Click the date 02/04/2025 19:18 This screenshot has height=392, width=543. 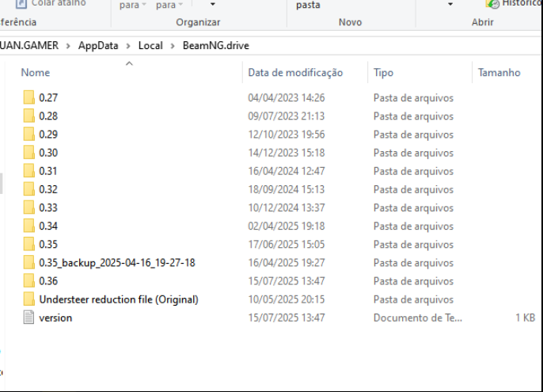point(287,226)
